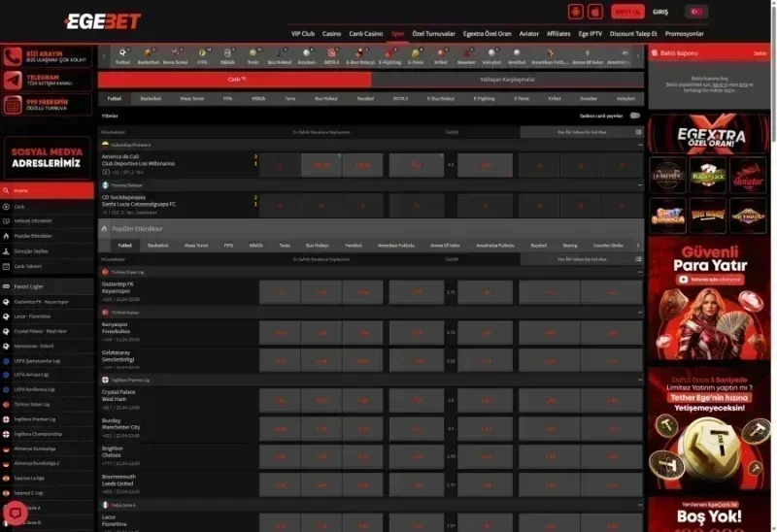This screenshot has height=532, width=777.
Task: Select the Futbol sport icon in the carousel
Action: 122,53
